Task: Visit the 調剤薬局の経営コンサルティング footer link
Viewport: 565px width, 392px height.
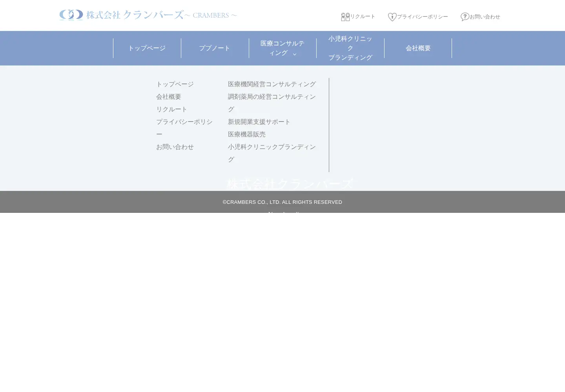Action: coord(272,103)
